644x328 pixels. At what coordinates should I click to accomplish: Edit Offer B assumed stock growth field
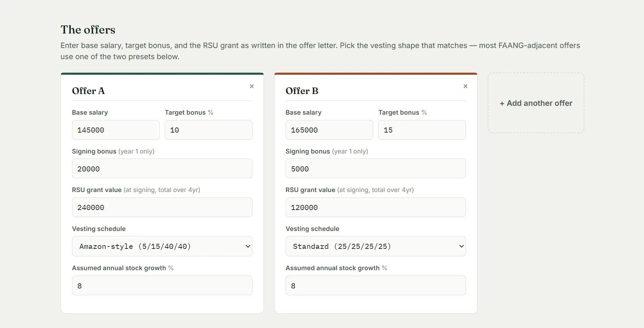(376, 285)
